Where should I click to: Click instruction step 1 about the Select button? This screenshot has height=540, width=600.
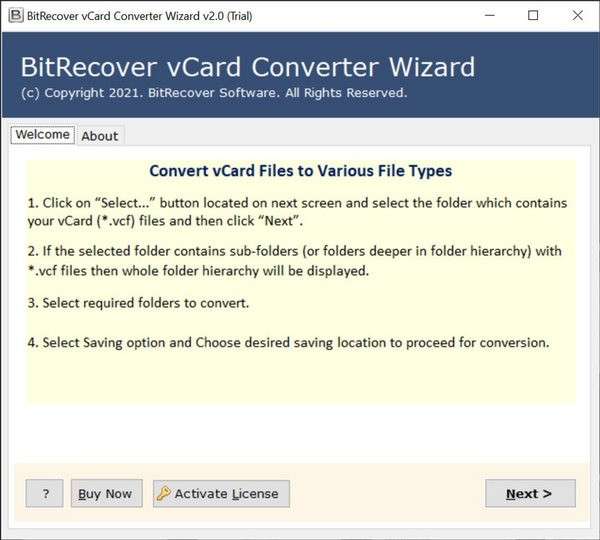(297, 211)
